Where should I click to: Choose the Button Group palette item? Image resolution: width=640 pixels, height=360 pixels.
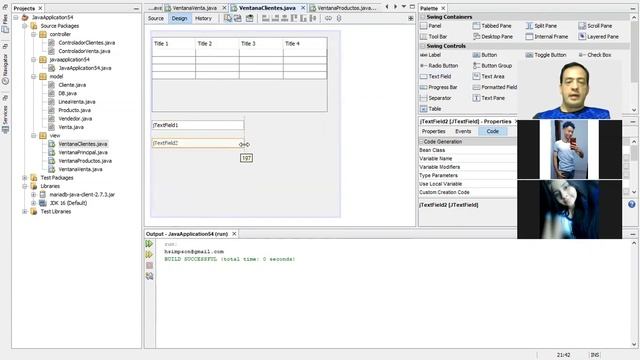[x=492, y=65]
